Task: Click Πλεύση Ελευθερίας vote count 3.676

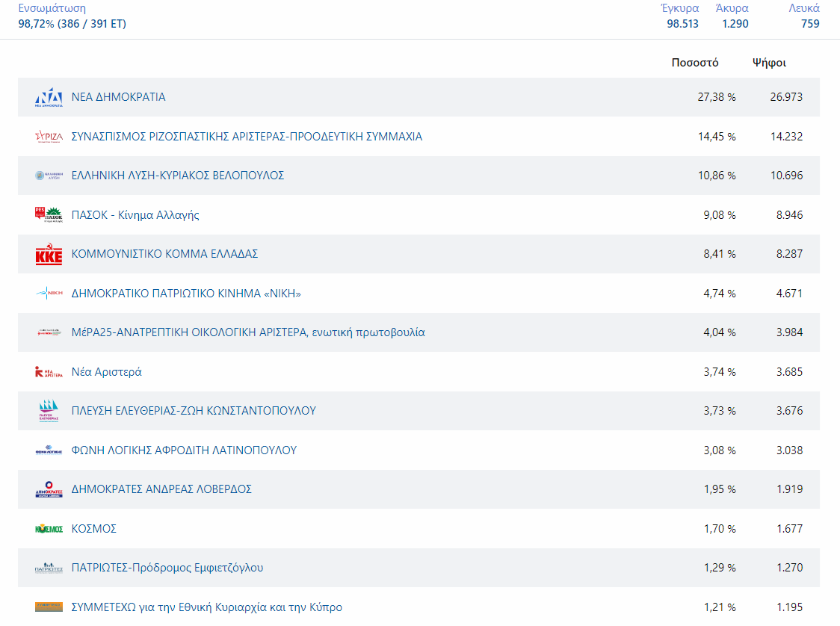Action: tap(790, 411)
